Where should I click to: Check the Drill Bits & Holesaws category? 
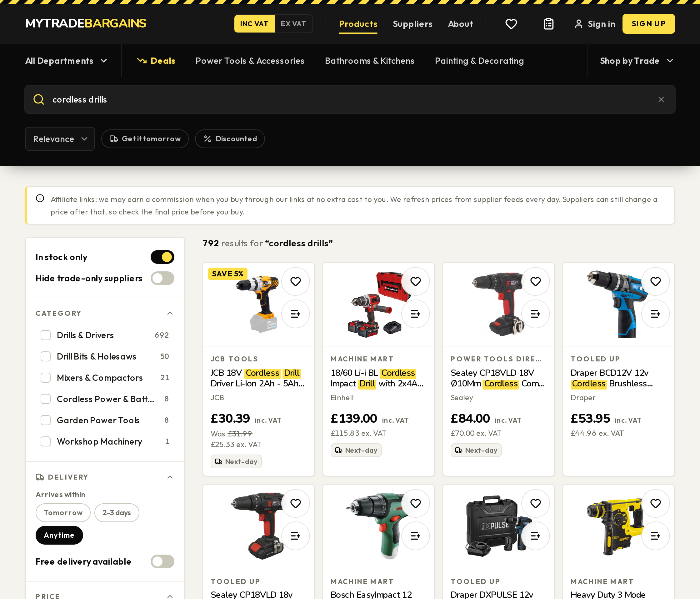46,356
